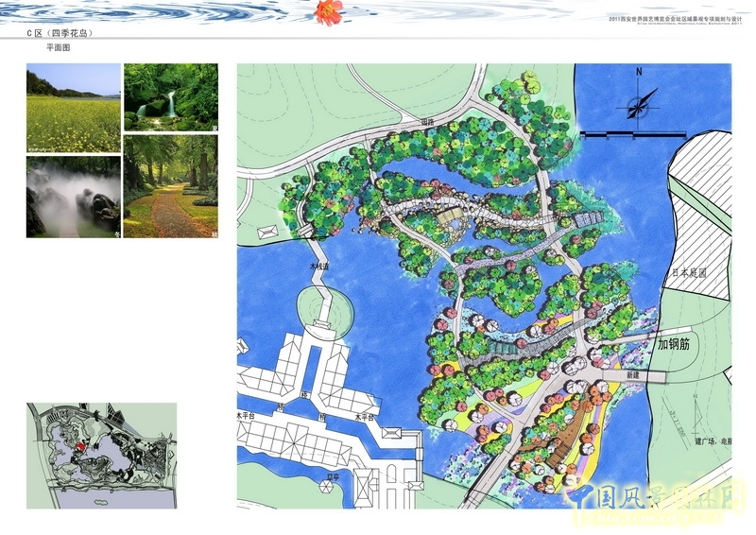Open the misty rocks photo
This screenshot has width=756, height=535.
(x=73, y=197)
